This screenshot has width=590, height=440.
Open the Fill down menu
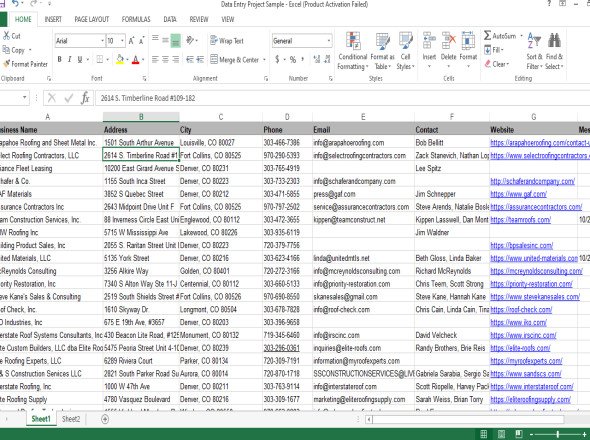[x=494, y=50]
